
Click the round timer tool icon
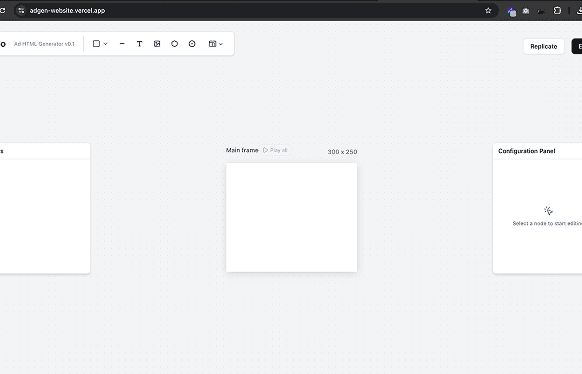[192, 44]
